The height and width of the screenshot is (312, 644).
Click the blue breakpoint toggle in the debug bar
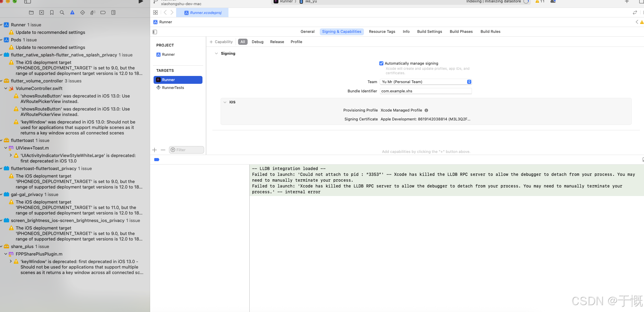157,160
